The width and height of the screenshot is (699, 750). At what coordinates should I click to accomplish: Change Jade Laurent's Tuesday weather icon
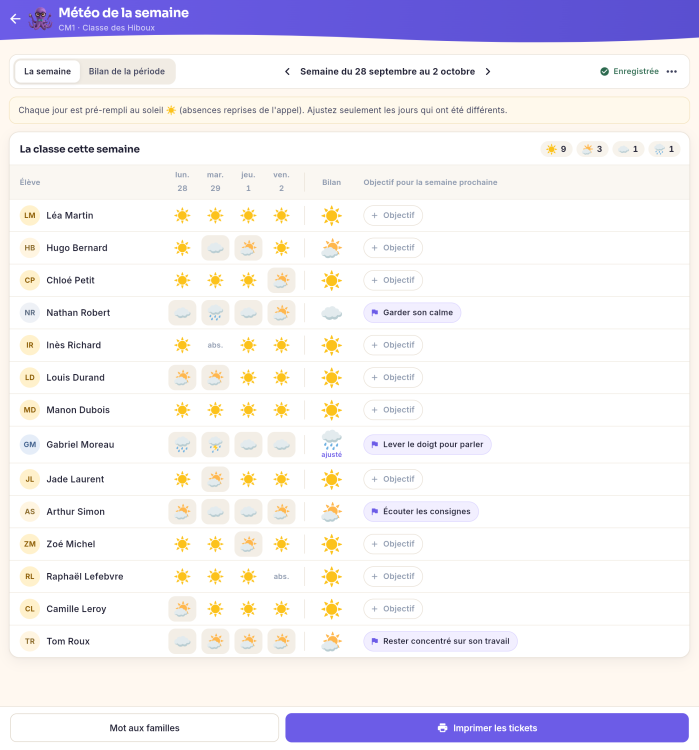click(x=215, y=479)
